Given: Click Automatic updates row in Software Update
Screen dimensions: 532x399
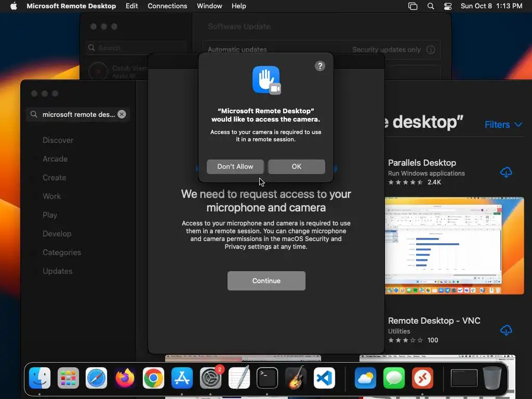Looking at the screenshot, I should click(x=322, y=50).
